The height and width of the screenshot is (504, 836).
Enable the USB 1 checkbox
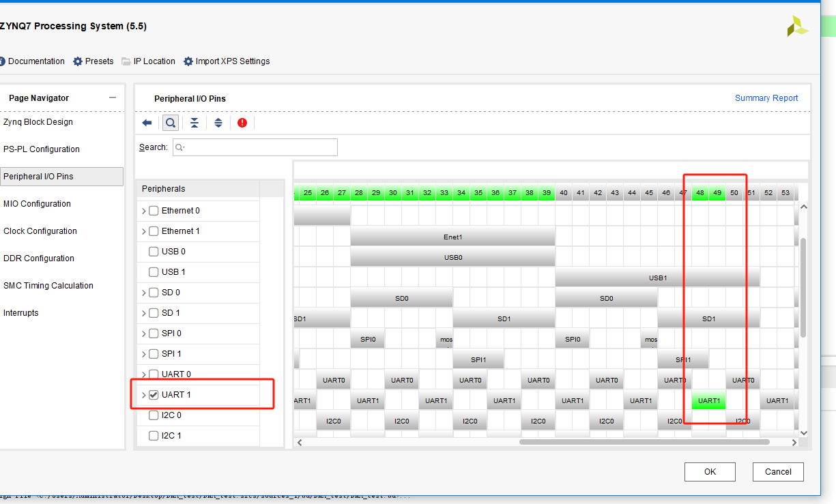pos(154,272)
